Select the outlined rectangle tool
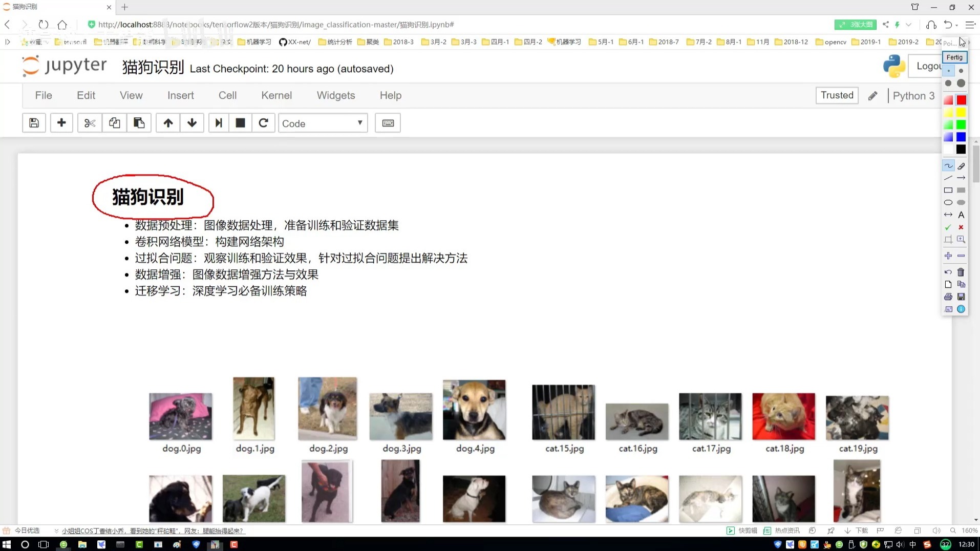 [x=948, y=190]
